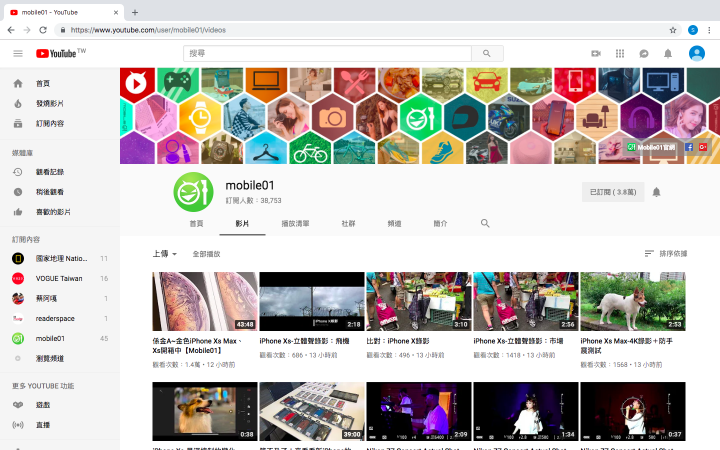Switch to 社群 Community tab

[x=348, y=223]
